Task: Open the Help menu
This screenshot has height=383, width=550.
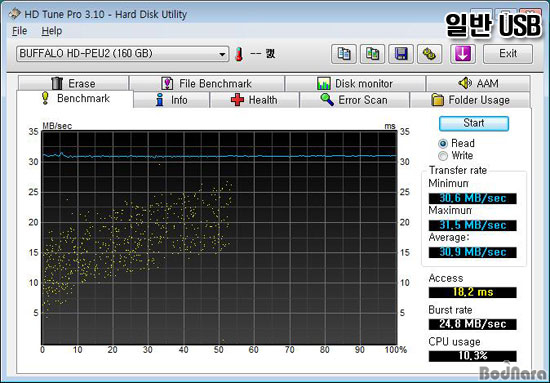Action: pos(52,31)
